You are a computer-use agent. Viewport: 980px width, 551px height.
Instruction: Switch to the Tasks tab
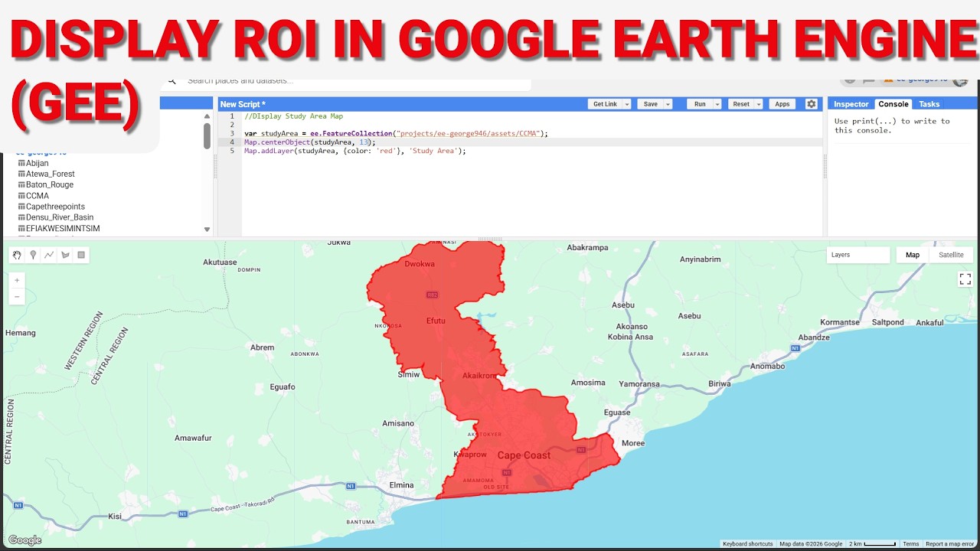click(x=929, y=104)
